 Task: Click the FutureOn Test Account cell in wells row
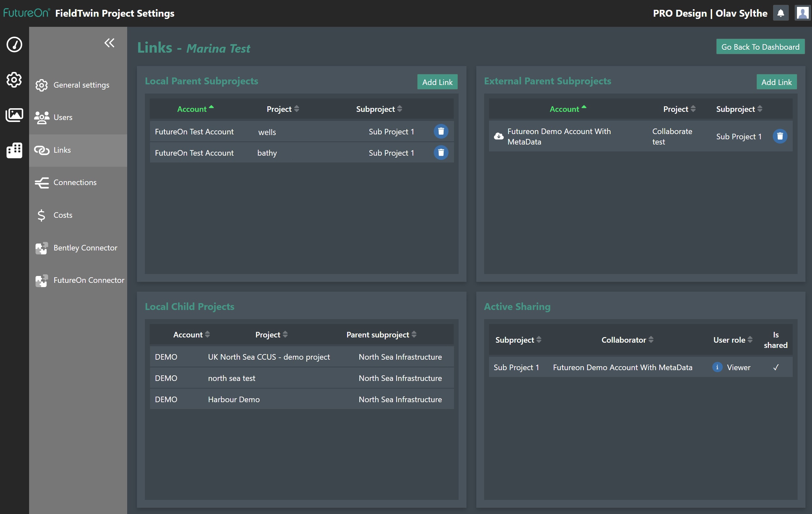point(194,131)
